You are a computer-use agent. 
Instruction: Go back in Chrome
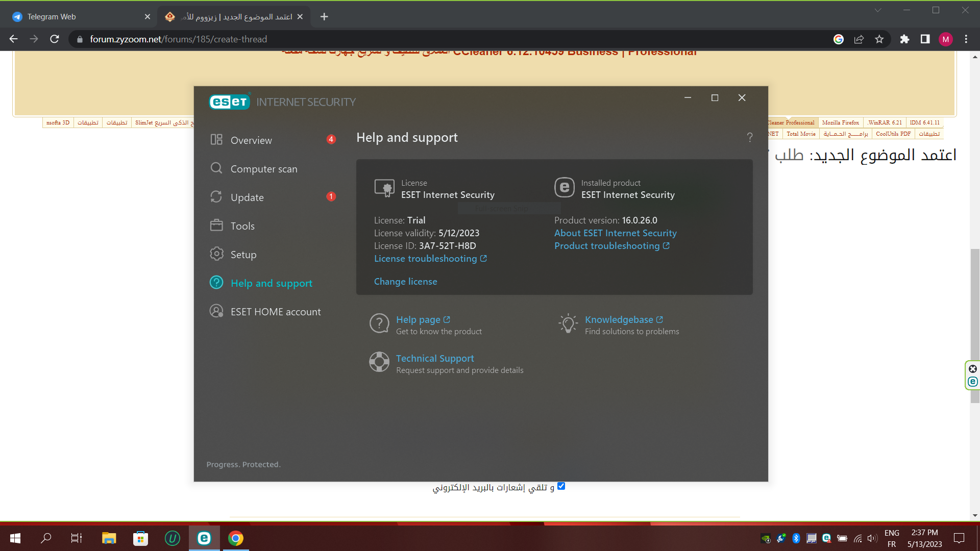point(14,39)
